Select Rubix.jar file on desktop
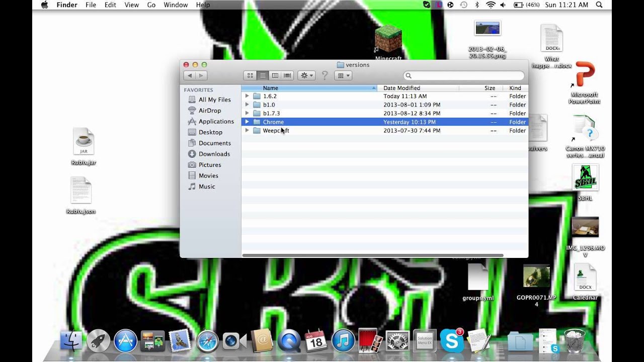 click(x=84, y=146)
